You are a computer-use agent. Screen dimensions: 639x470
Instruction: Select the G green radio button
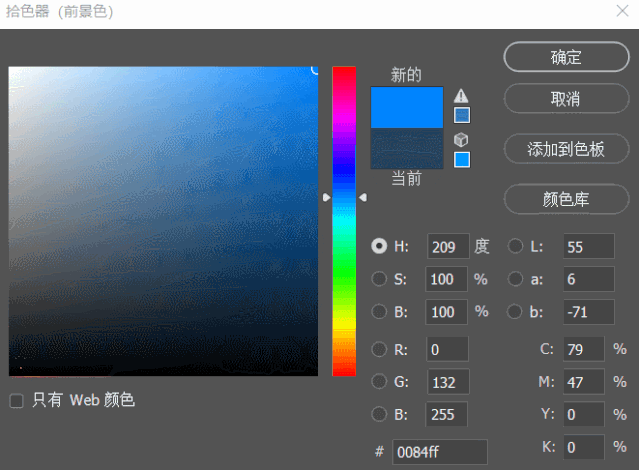tap(379, 382)
